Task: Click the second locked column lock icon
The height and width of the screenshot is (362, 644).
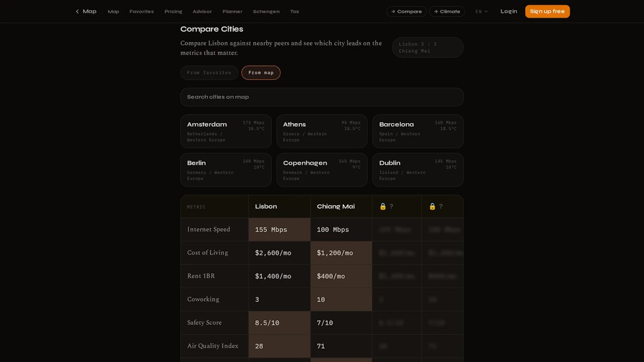Action: point(432,206)
